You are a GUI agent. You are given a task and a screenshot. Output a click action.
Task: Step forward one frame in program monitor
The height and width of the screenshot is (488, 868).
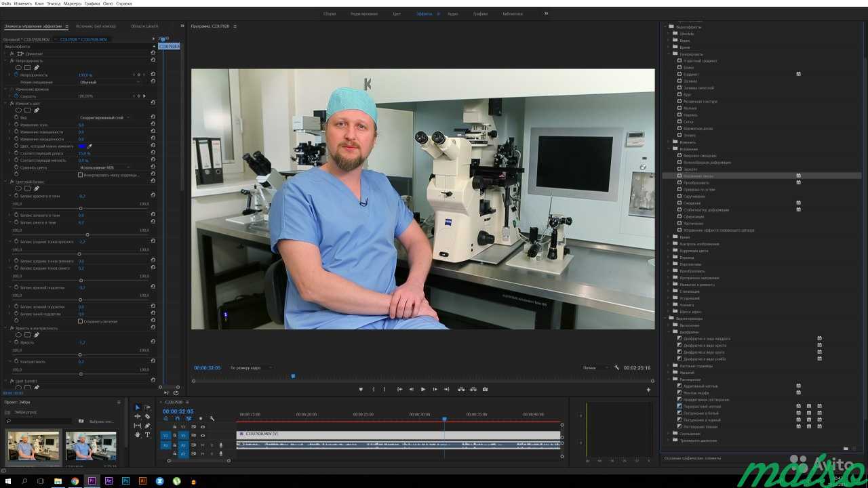(x=435, y=389)
